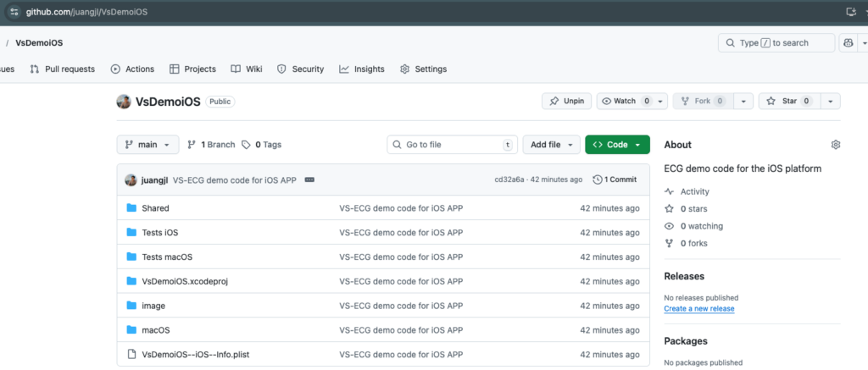This screenshot has height=370, width=868.
Task: Toggle Star on this repository
Action: click(787, 102)
